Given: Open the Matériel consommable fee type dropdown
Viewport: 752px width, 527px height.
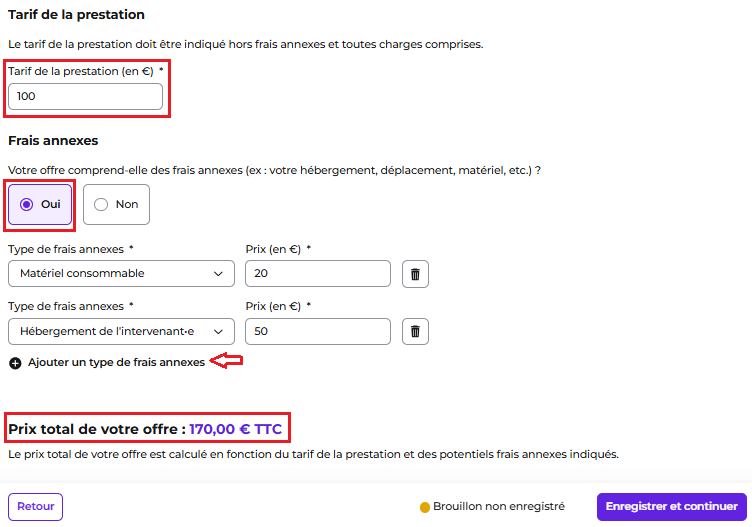Looking at the screenshot, I should (x=121, y=274).
